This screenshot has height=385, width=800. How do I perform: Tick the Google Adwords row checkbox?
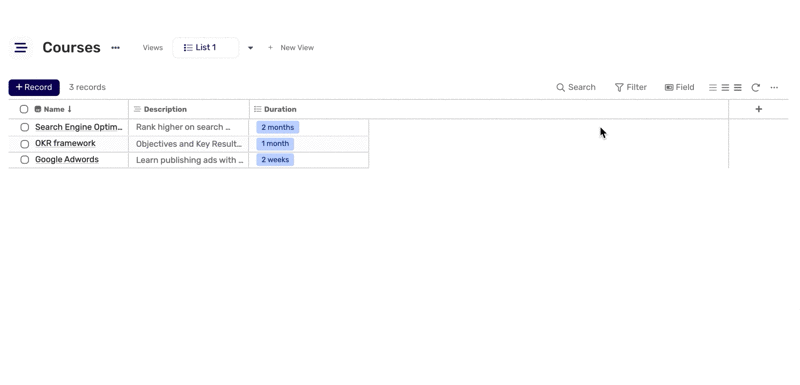[x=24, y=160]
